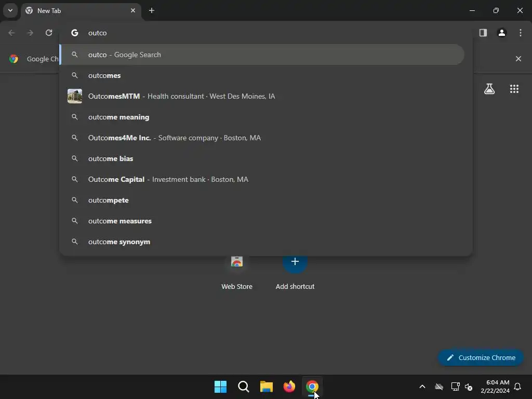Image resolution: width=532 pixels, height=399 pixels.
Task: Dismiss the Google Chrome info bar
Action: click(x=518, y=59)
